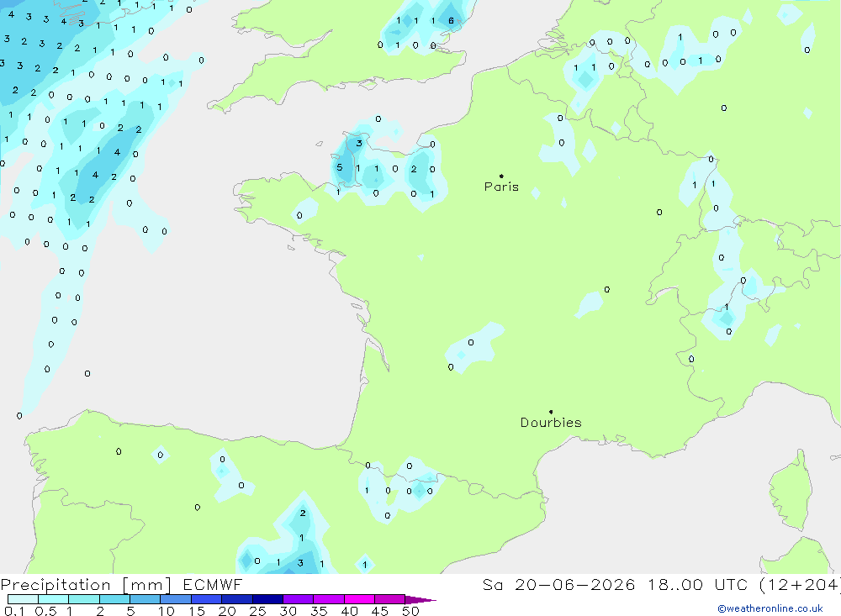The height and width of the screenshot is (616, 841).
Task: Select the 1–2 mm legend swatch
Action: (83, 599)
